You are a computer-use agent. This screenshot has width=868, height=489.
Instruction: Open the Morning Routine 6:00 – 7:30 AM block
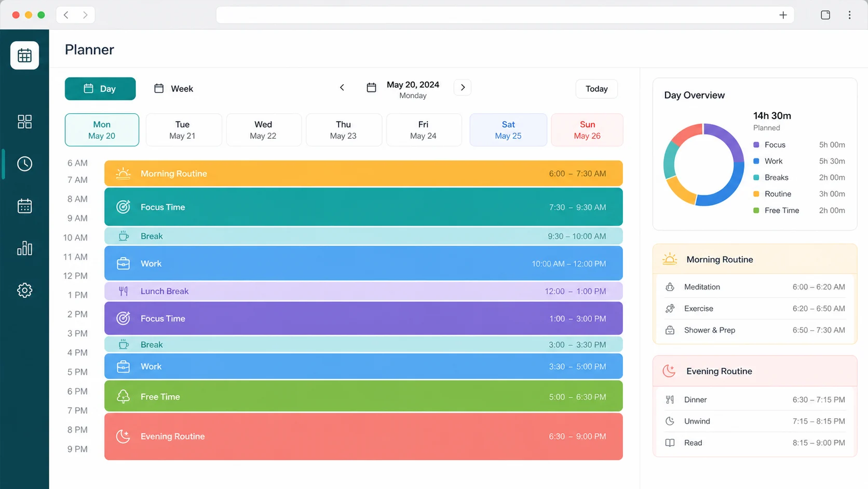[363, 174]
